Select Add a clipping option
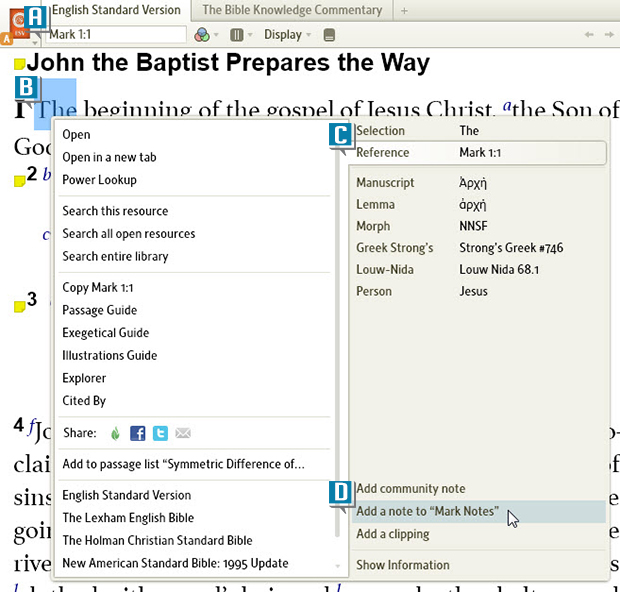Screen dimensions: 620x592 point(393,534)
